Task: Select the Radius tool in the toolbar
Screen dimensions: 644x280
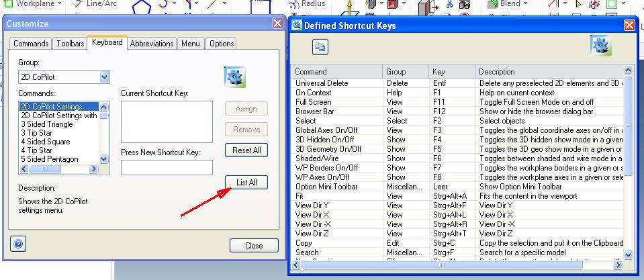Action: tap(307, 4)
